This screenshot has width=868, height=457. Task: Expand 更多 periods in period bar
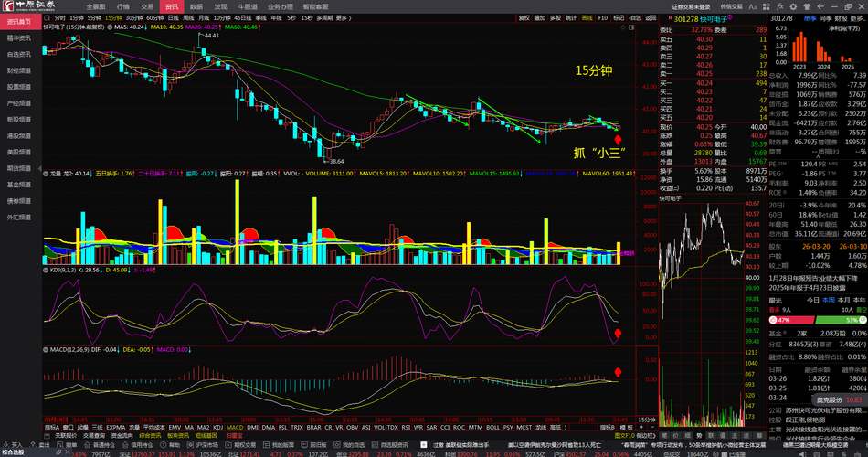(343, 17)
